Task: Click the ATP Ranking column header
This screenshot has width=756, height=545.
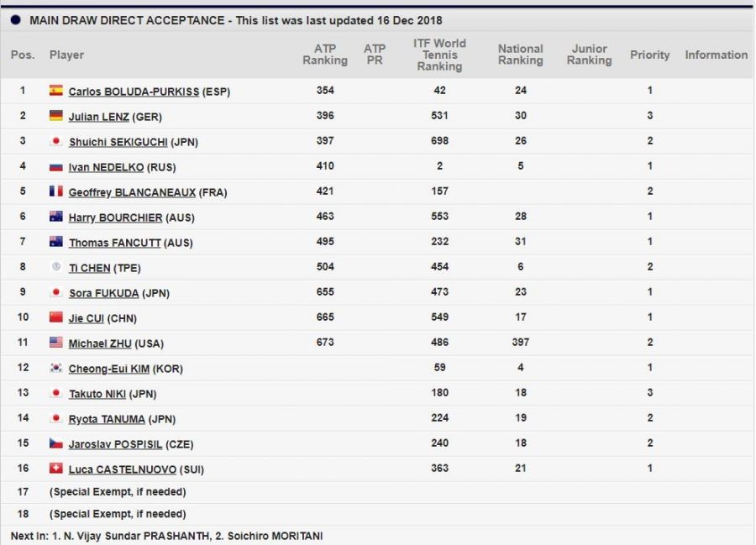Action: 324,55
